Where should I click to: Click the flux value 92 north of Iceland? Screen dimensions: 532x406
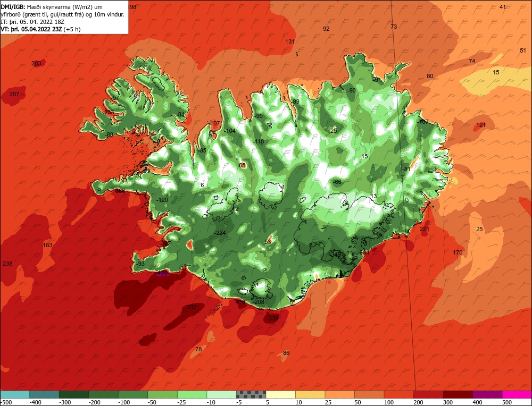pyautogui.click(x=326, y=29)
